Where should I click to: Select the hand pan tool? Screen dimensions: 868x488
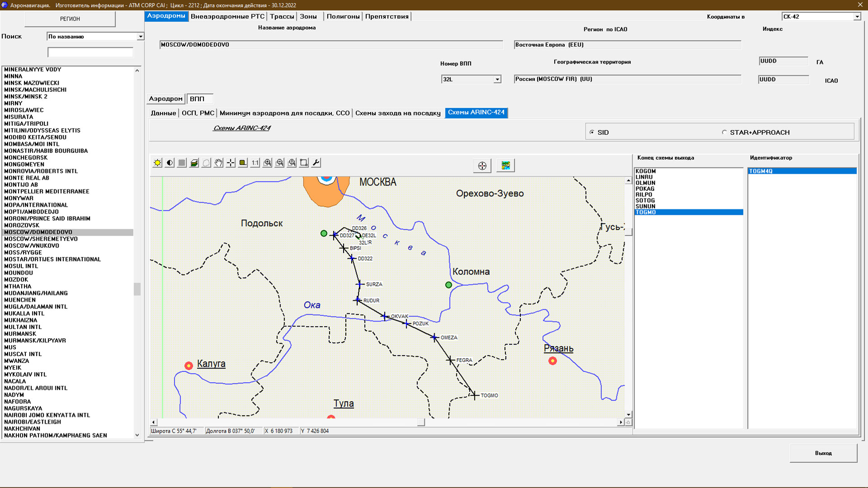click(218, 163)
